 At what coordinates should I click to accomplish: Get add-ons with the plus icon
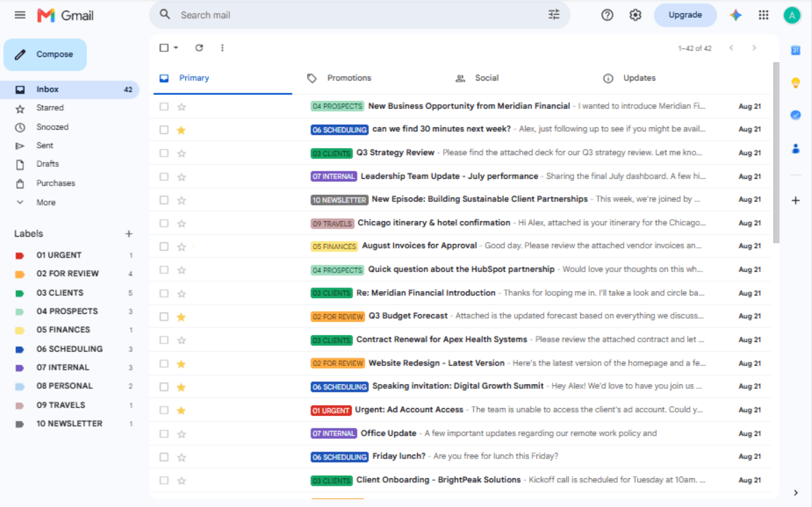(x=795, y=200)
